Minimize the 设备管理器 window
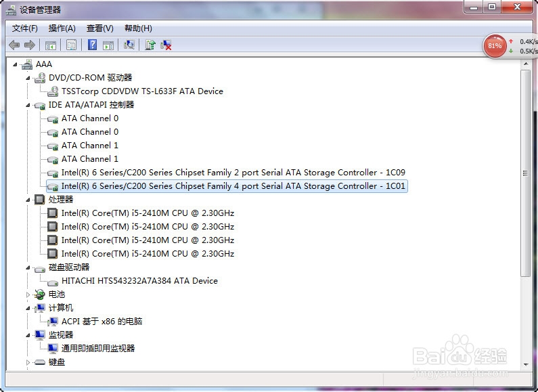 click(x=474, y=7)
